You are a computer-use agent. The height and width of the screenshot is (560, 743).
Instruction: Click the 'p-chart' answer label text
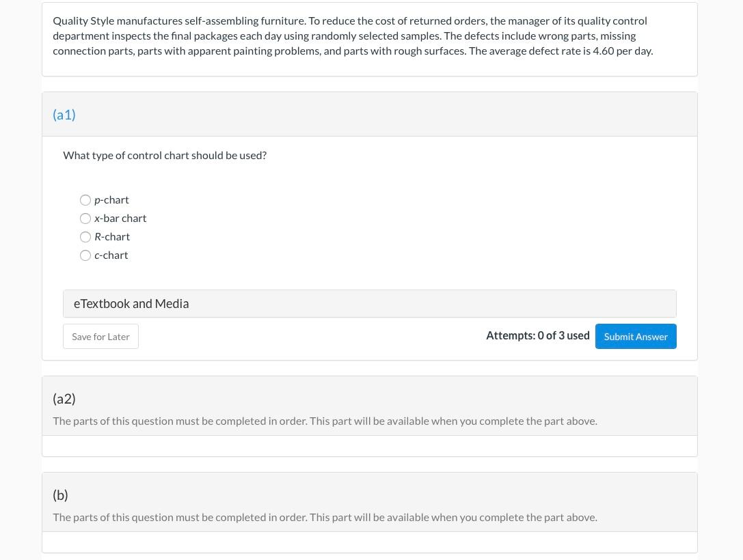(112, 200)
